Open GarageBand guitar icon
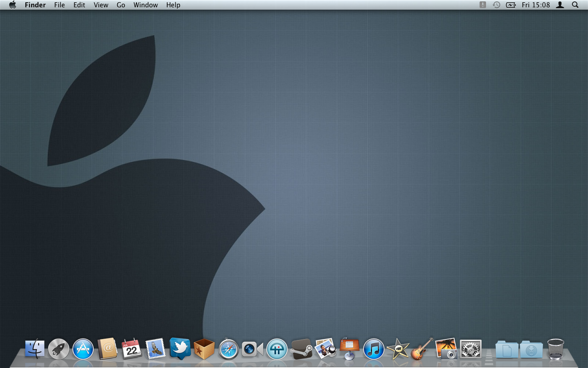Viewport: 588px width, 368px height. tap(422, 349)
